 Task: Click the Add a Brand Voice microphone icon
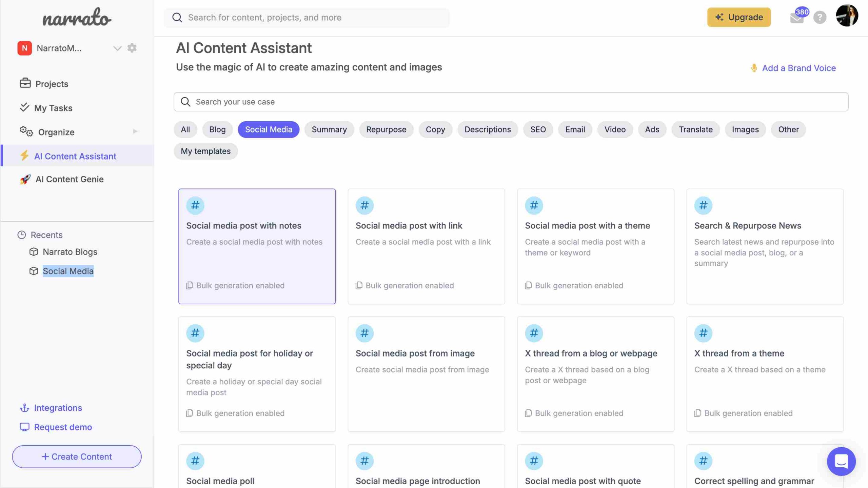tap(754, 68)
